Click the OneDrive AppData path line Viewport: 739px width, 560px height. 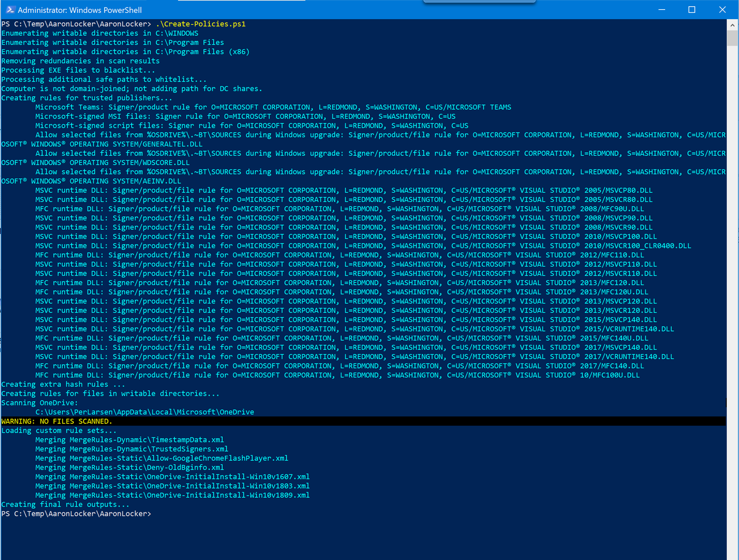tap(145, 412)
